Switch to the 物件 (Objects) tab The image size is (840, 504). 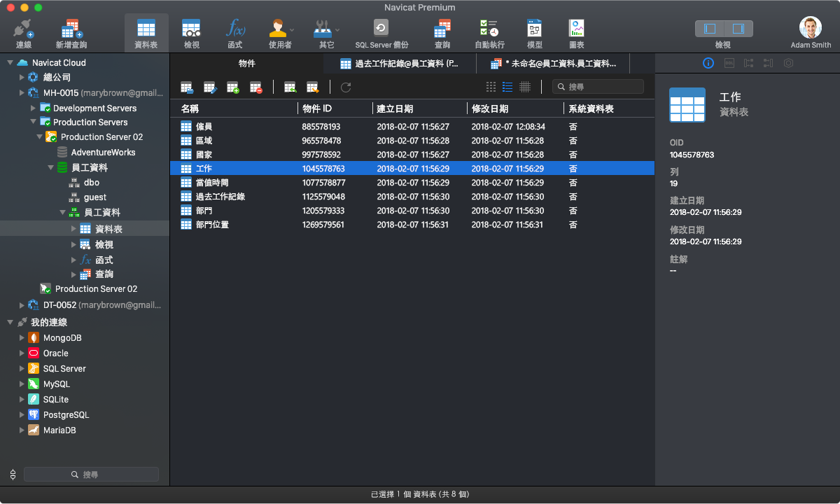pyautogui.click(x=247, y=64)
